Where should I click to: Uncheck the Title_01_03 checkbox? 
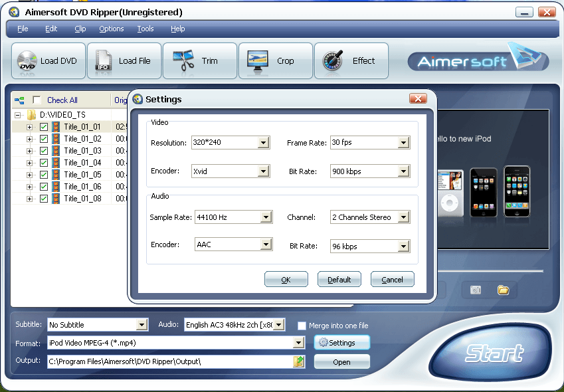click(x=44, y=151)
